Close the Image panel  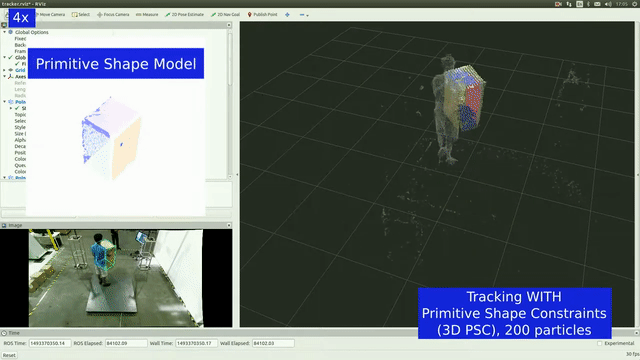click(x=229, y=225)
